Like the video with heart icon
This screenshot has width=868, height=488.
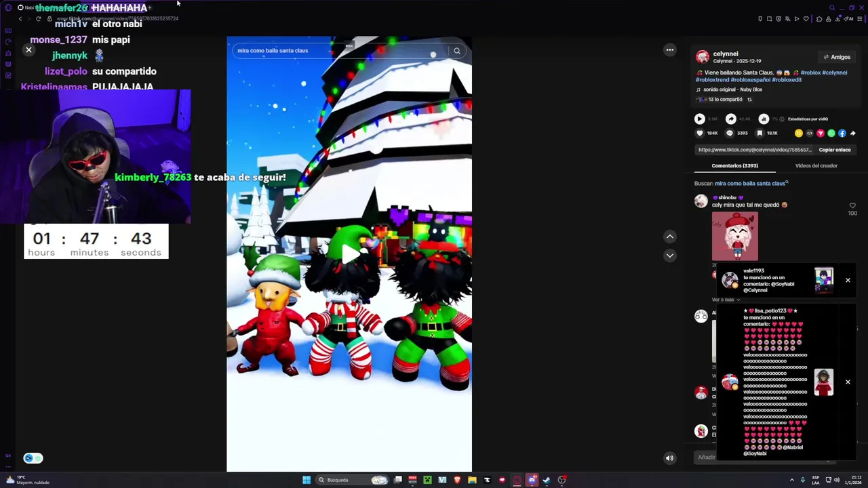[x=700, y=134]
